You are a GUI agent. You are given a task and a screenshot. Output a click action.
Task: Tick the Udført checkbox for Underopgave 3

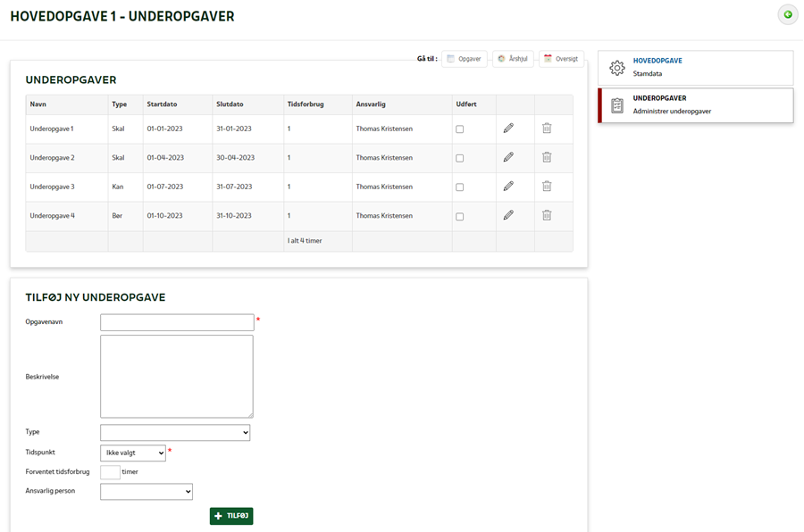460,187
